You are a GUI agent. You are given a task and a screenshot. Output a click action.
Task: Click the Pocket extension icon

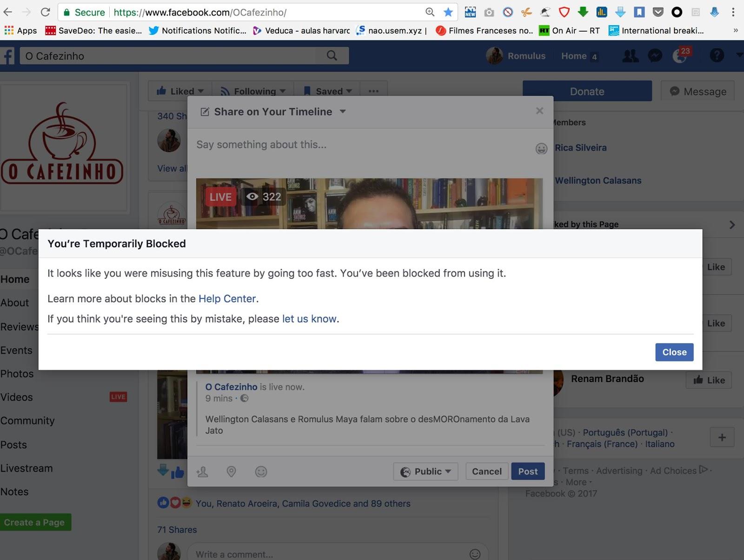click(658, 12)
